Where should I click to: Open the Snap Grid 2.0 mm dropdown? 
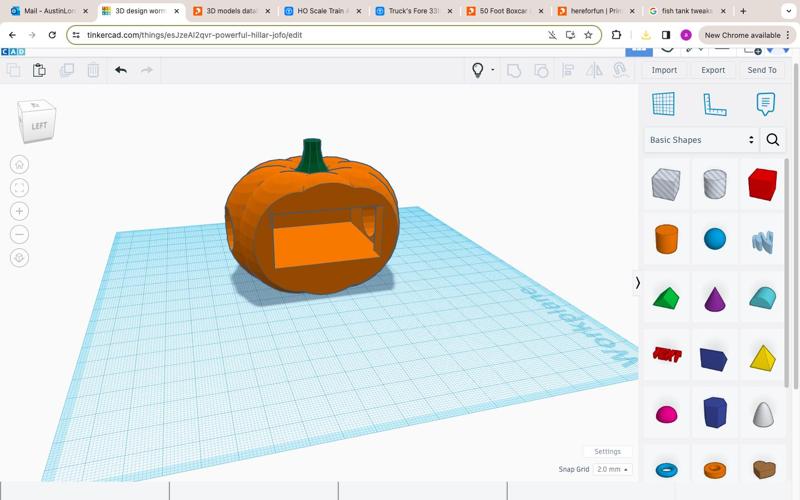click(612, 469)
